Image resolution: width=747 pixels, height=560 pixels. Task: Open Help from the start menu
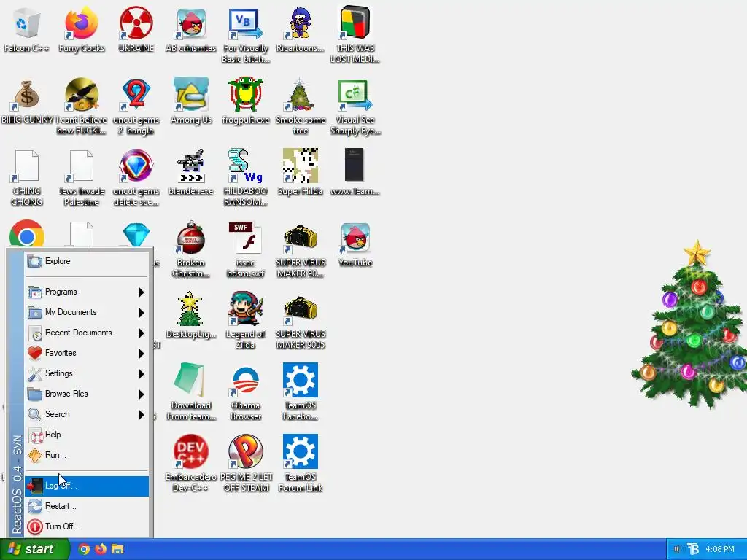88,435
